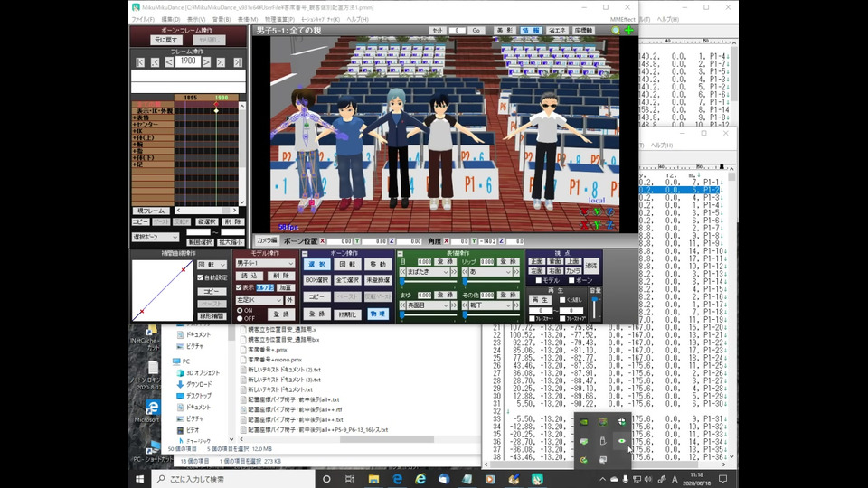The width and height of the screenshot is (868, 488).
Task: Click the 再生 play button
Action: pyautogui.click(x=540, y=300)
